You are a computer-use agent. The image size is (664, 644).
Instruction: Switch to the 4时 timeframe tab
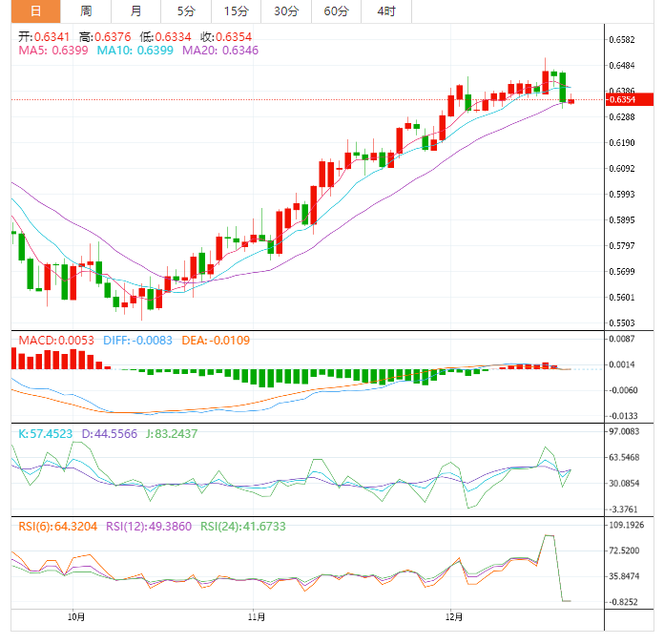point(386,11)
